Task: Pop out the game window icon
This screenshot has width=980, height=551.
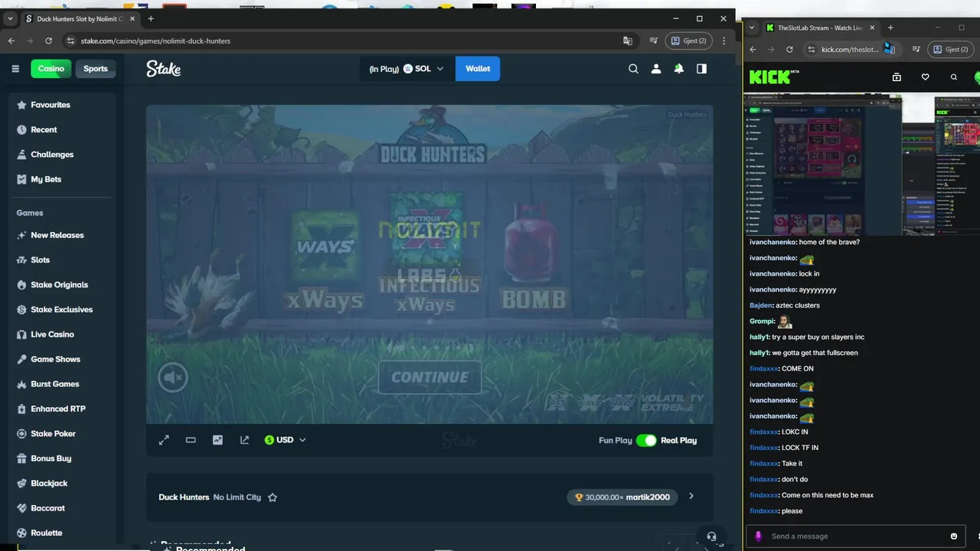Action: tap(244, 440)
